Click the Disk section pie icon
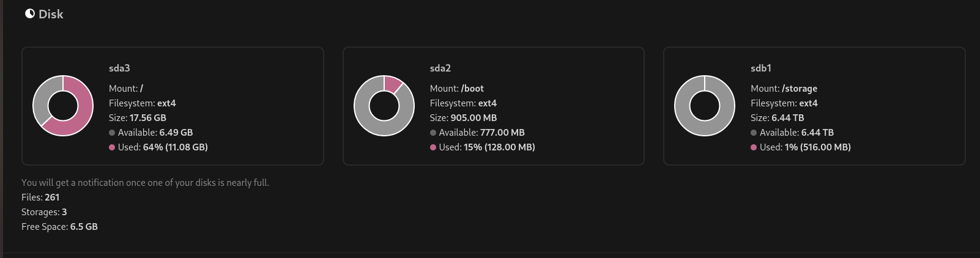Image resolution: width=980 pixels, height=258 pixels. [x=29, y=13]
